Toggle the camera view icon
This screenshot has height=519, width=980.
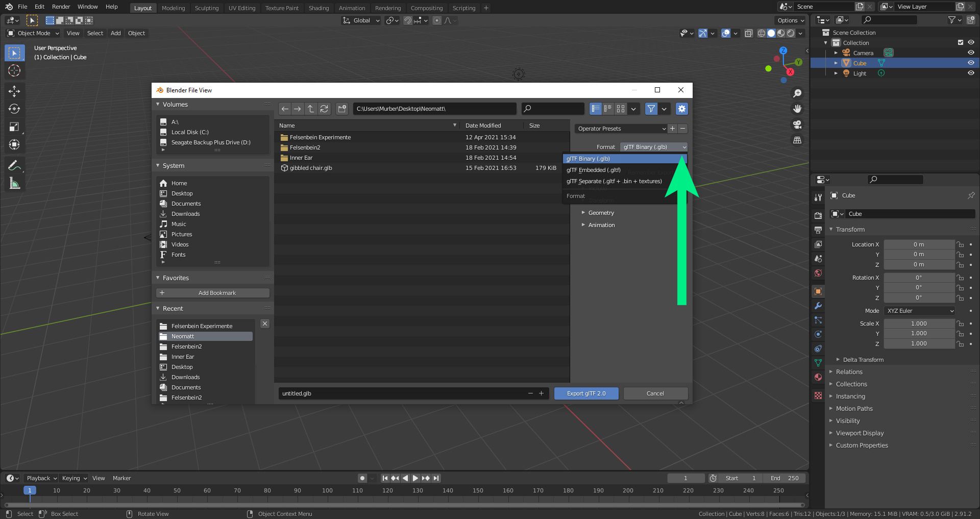pyautogui.click(x=797, y=125)
